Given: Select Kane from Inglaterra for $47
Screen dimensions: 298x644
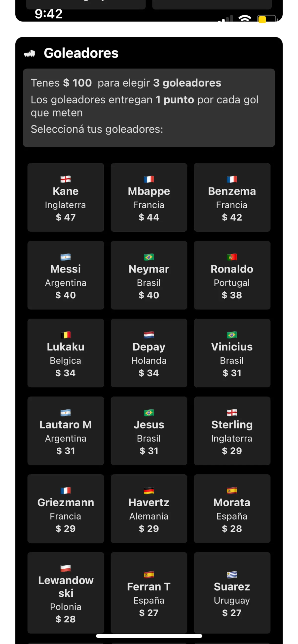Looking at the screenshot, I should (66, 197).
